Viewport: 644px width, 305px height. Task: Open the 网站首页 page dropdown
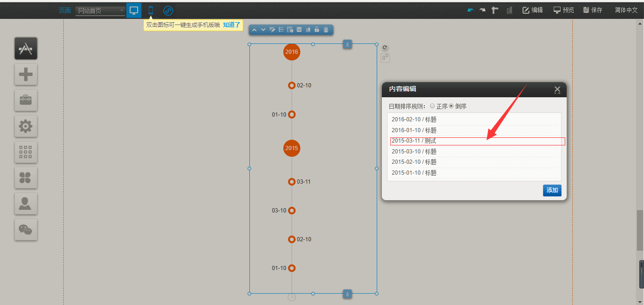(x=100, y=10)
